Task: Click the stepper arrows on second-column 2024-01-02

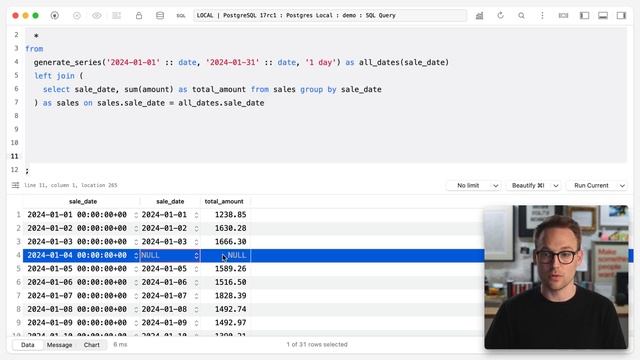Action: [x=196, y=229]
